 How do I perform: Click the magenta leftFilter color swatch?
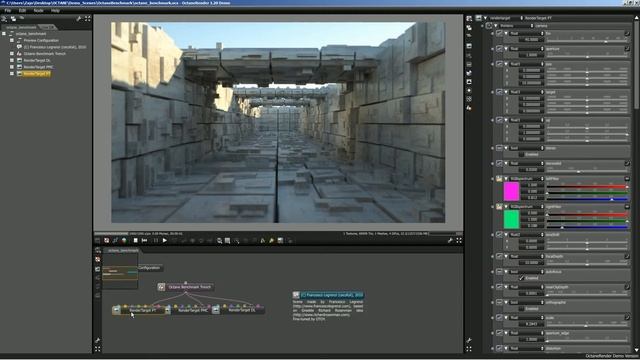point(511,191)
